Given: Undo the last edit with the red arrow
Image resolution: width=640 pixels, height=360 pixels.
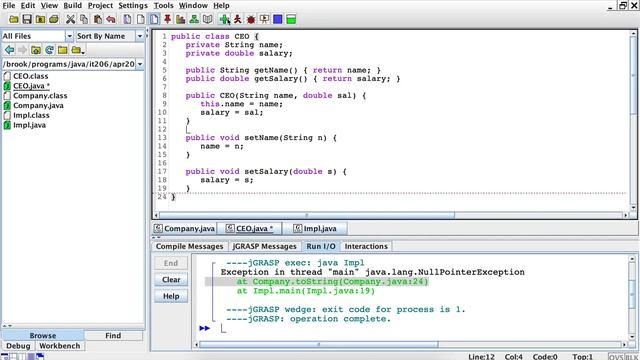Looking at the screenshot, I should tap(111, 19).
